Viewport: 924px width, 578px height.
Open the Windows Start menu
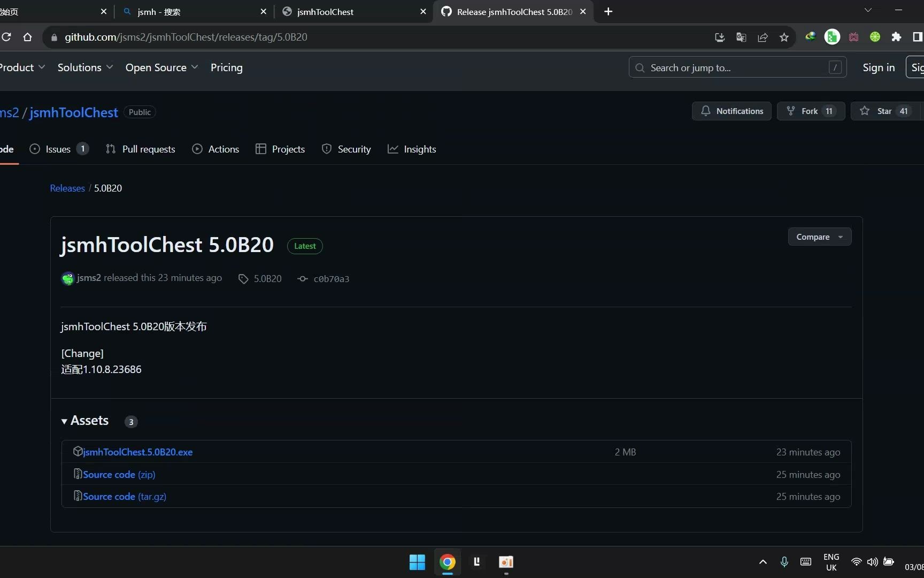point(417,562)
